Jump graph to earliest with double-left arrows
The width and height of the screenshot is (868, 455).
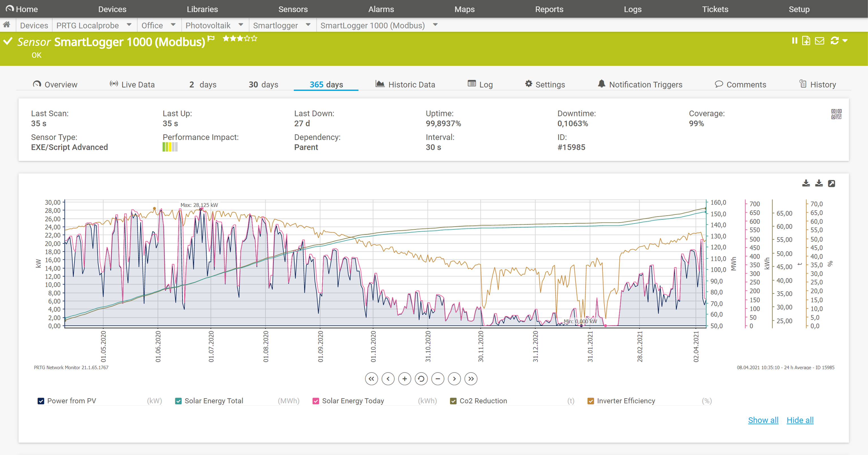point(371,379)
